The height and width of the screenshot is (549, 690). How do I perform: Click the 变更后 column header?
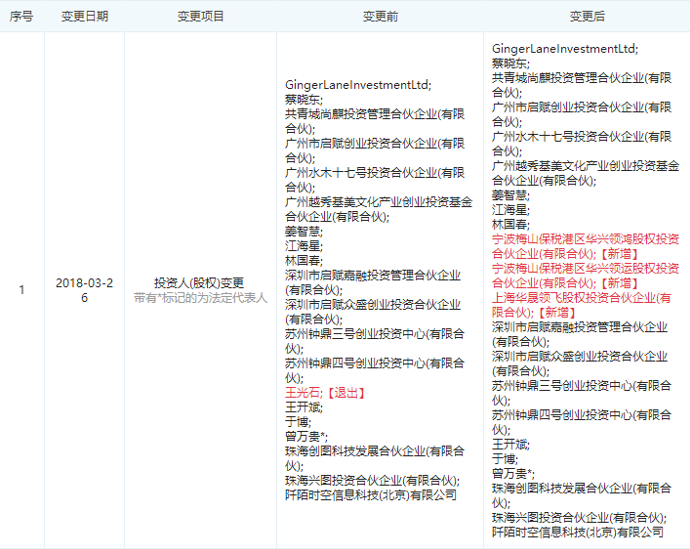587,16
